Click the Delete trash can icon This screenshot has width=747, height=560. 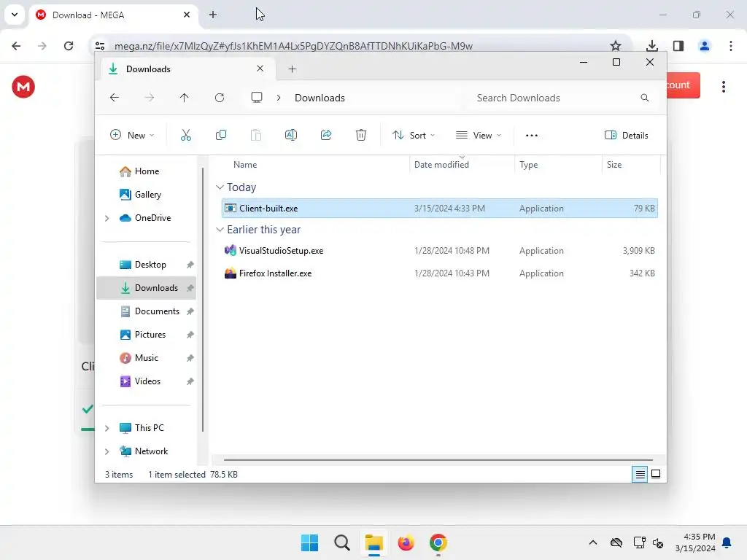[361, 135]
